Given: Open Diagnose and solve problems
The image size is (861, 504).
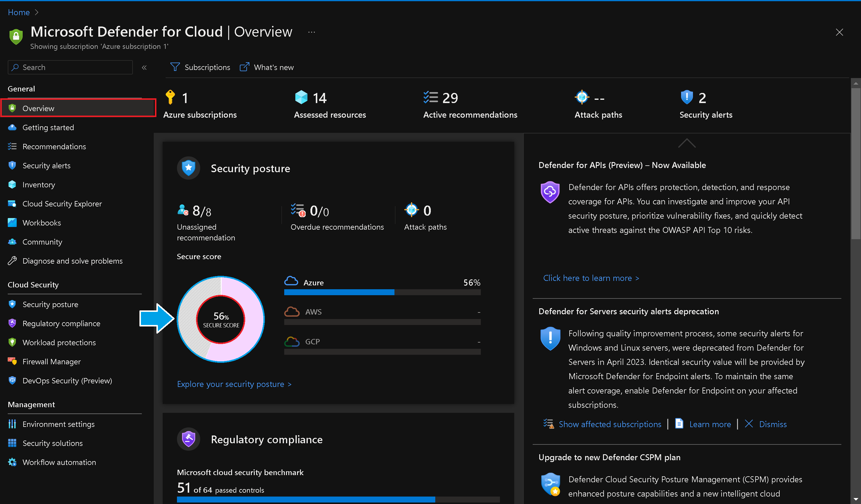Looking at the screenshot, I should tap(72, 261).
